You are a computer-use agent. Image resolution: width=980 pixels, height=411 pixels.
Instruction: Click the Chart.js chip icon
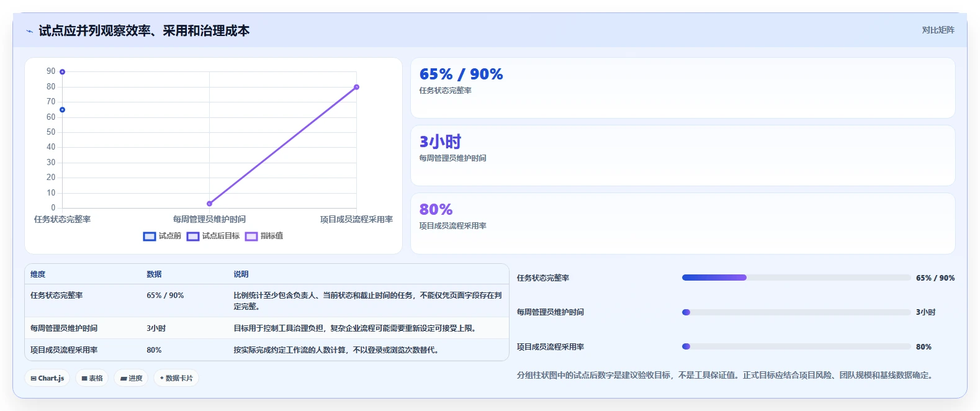(x=34, y=378)
